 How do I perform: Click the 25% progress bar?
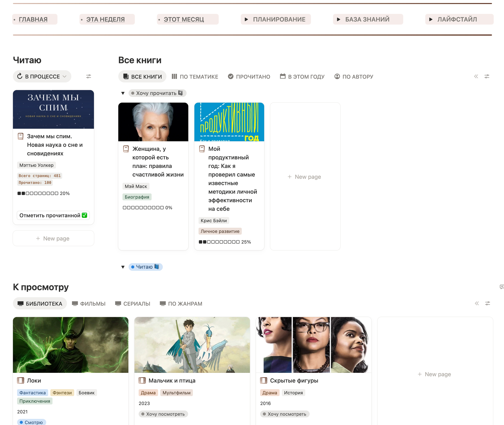[x=225, y=242]
